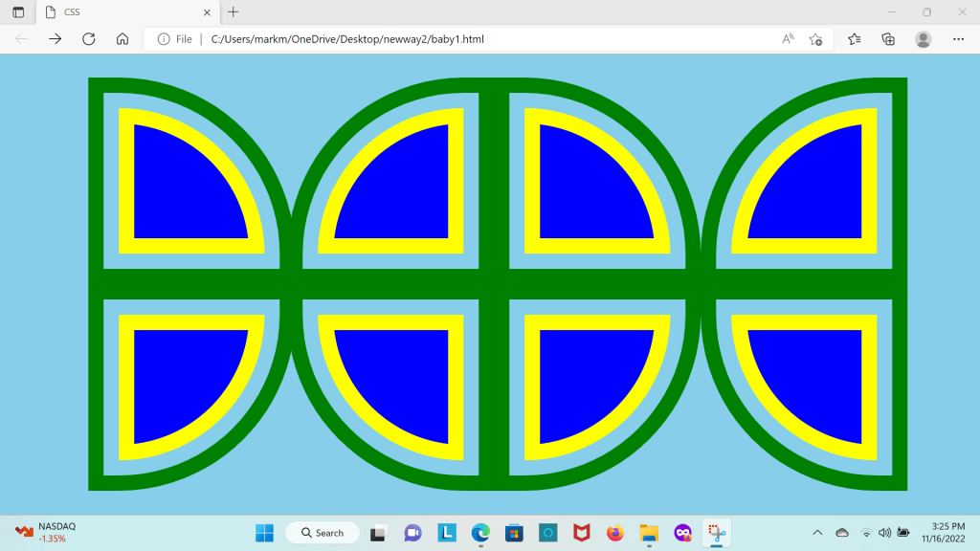The width and height of the screenshot is (980, 551).
Task: Open the tab actions menu
Action: click(18, 12)
